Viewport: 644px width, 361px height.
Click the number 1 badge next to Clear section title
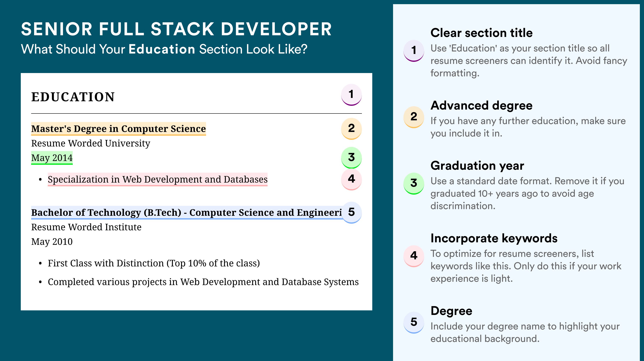413,50
